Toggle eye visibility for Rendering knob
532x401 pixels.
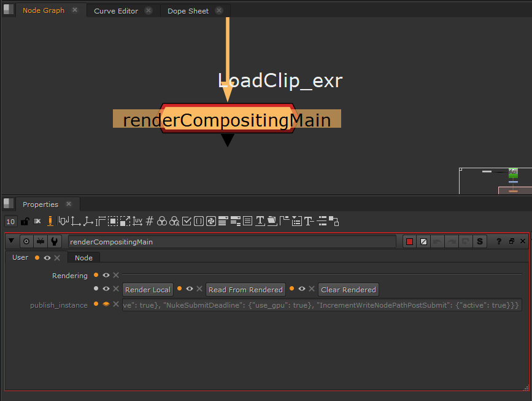coord(106,275)
